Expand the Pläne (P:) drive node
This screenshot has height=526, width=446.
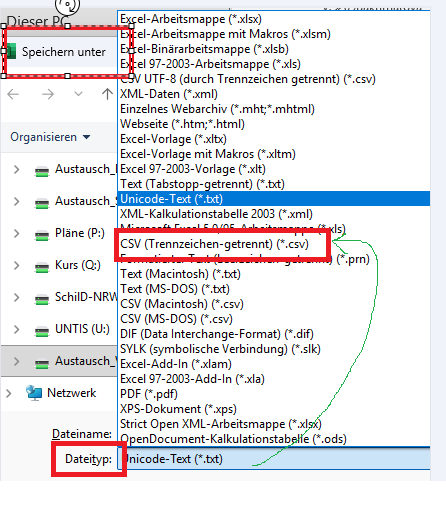(16, 233)
